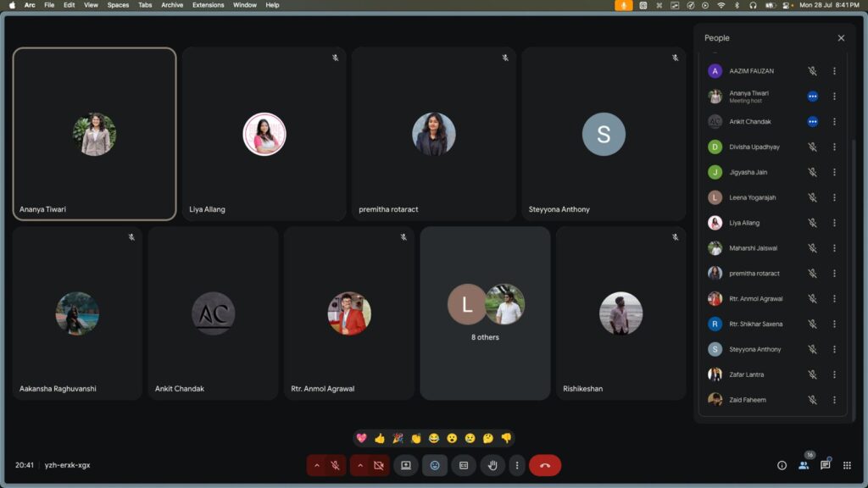Expand audio settings arrow beside microphone
The width and height of the screenshot is (868, 488).
point(317,465)
